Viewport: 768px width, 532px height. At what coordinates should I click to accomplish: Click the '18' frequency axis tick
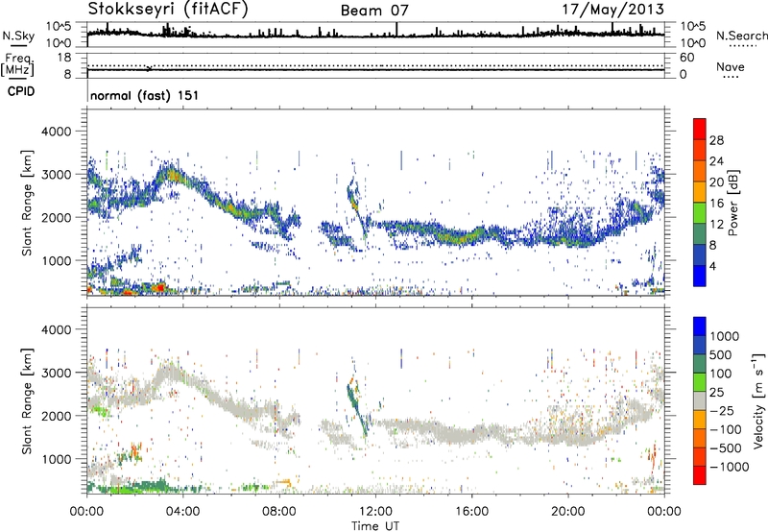(64, 58)
